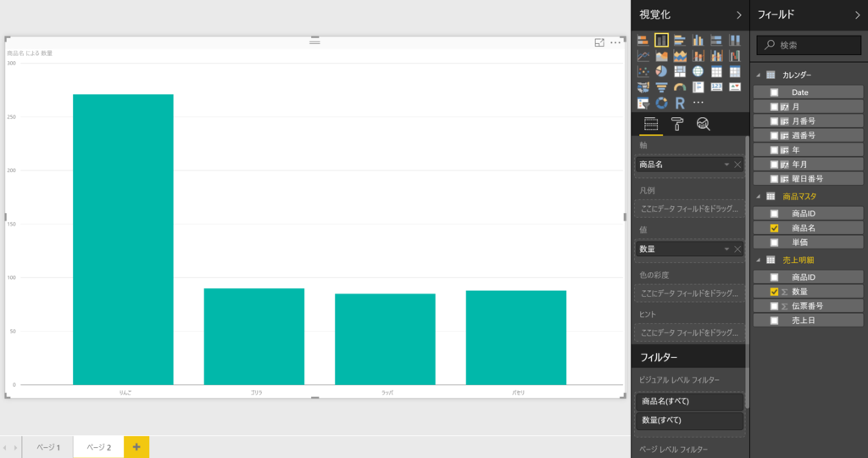Choose the clustered bar chart visual
Screen dimensions: 868x458
pos(680,40)
